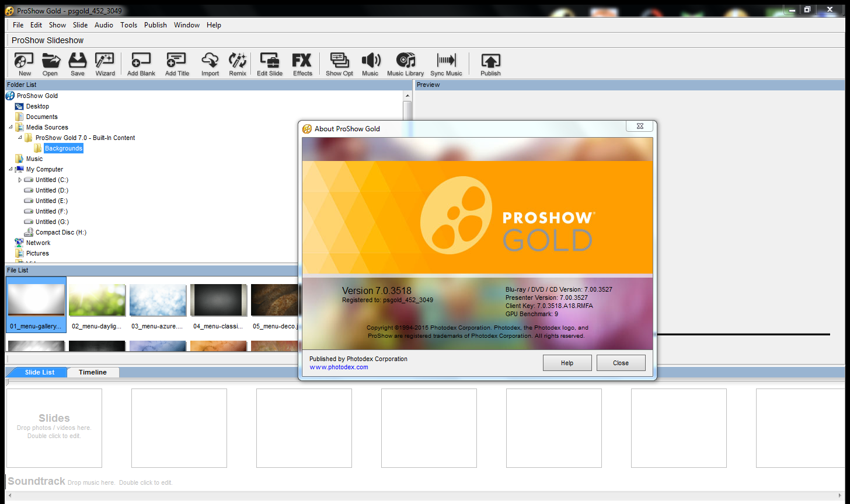The height and width of the screenshot is (504, 850).
Task: Select the Backgrounds folder
Action: pyautogui.click(x=64, y=148)
